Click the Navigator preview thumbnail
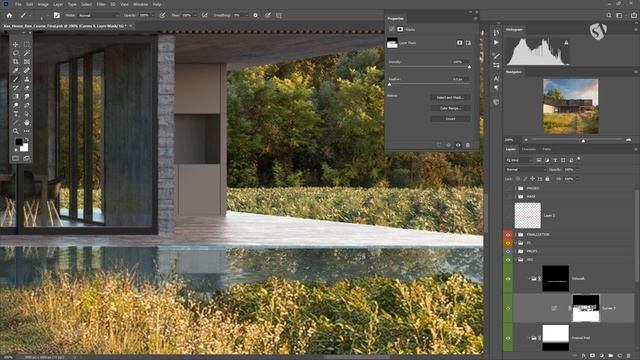The height and width of the screenshot is (360, 640). [x=571, y=106]
